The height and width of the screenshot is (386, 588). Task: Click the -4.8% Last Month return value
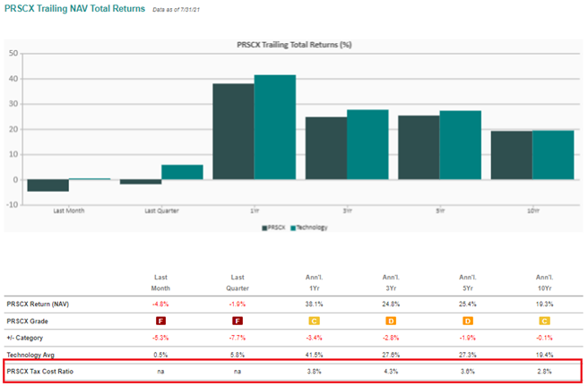coord(160,305)
